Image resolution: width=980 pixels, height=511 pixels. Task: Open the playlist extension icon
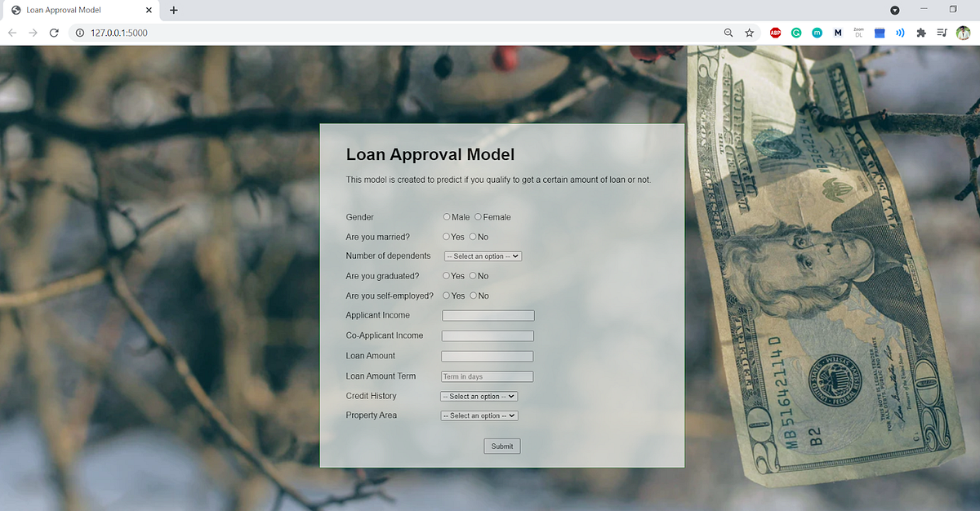(942, 33)
